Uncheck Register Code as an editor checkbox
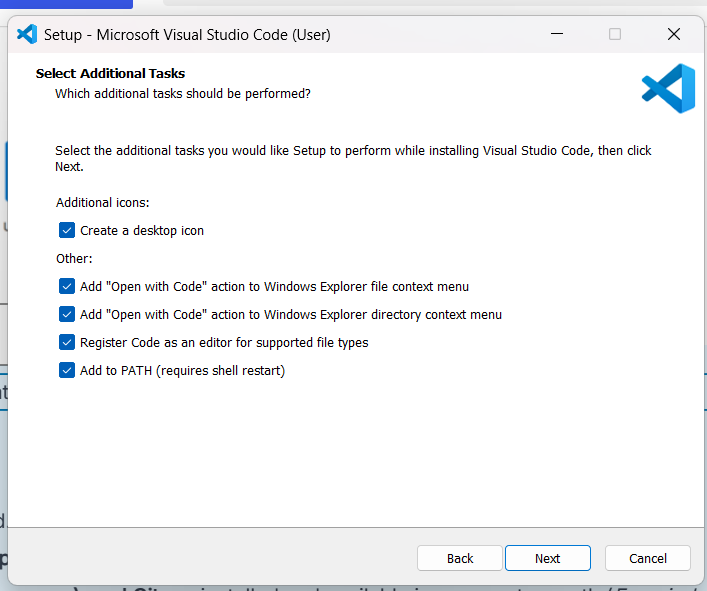This screenshot has width=707, height=591. 67,342
